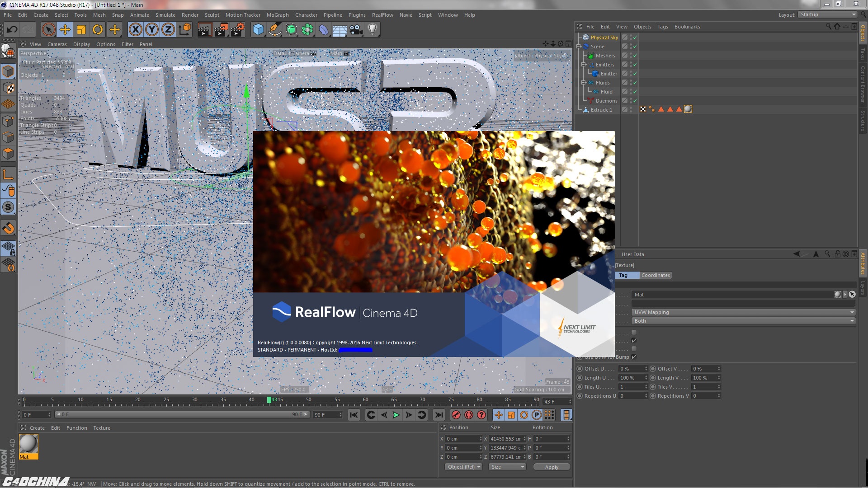Select Extrude.1 material tag sphere
868x488 pixels.
click(x=688, y=109)
